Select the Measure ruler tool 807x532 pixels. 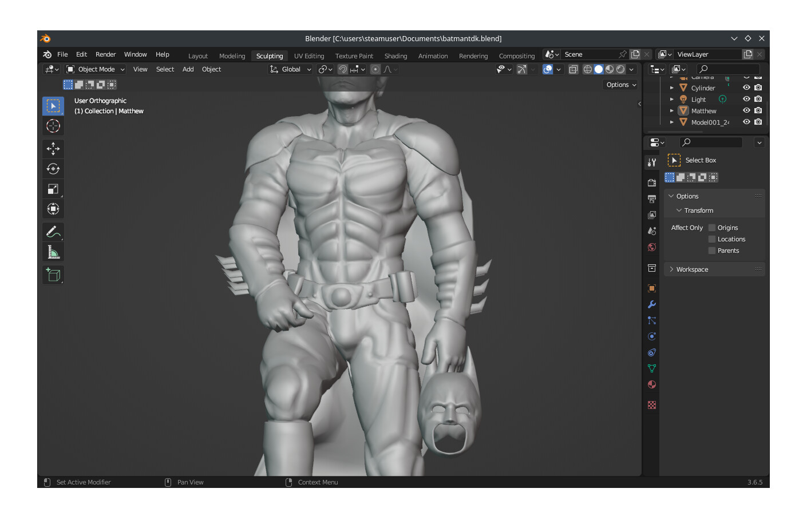53,252
